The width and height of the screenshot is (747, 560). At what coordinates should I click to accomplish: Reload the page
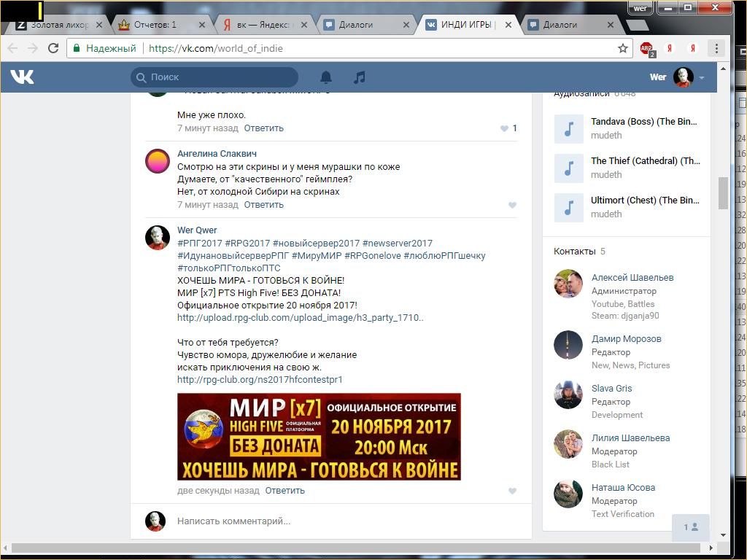click(53, 49)
